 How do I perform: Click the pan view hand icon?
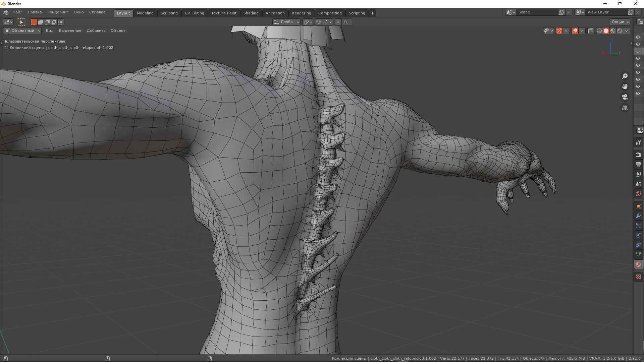click(x=625, y=87)
